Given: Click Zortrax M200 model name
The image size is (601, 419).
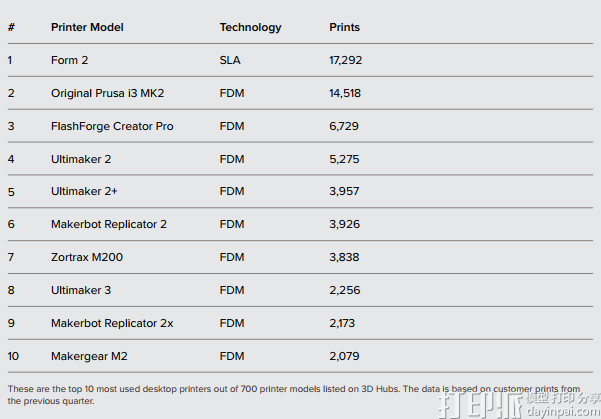Looking at the screenshot, I should [87, 257].
